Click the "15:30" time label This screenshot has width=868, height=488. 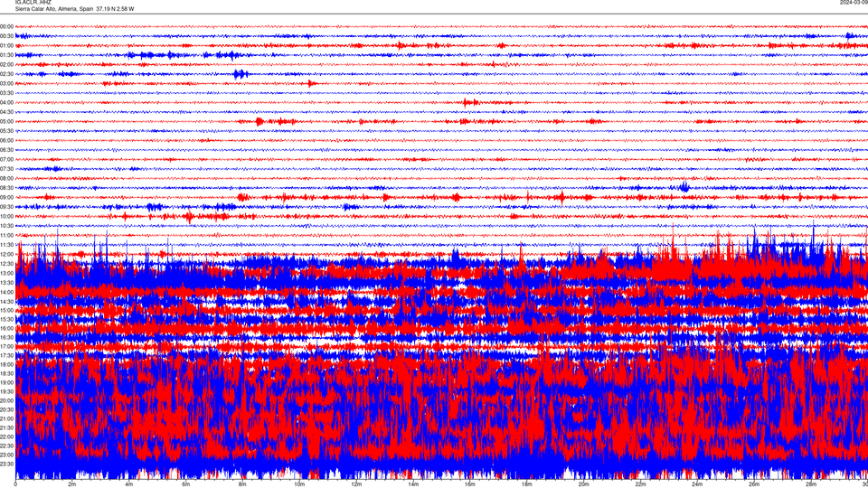pos(6,319)
